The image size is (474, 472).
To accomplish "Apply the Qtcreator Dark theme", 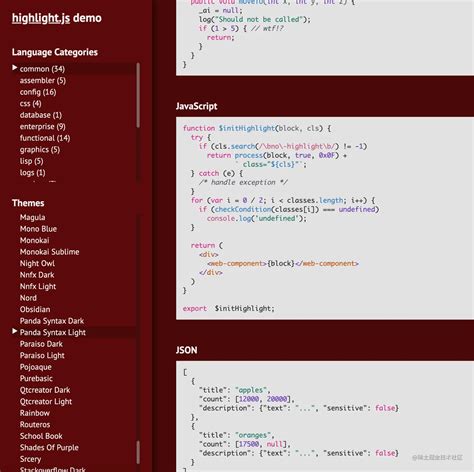I will pyautogui.click(x=45, y=390).
